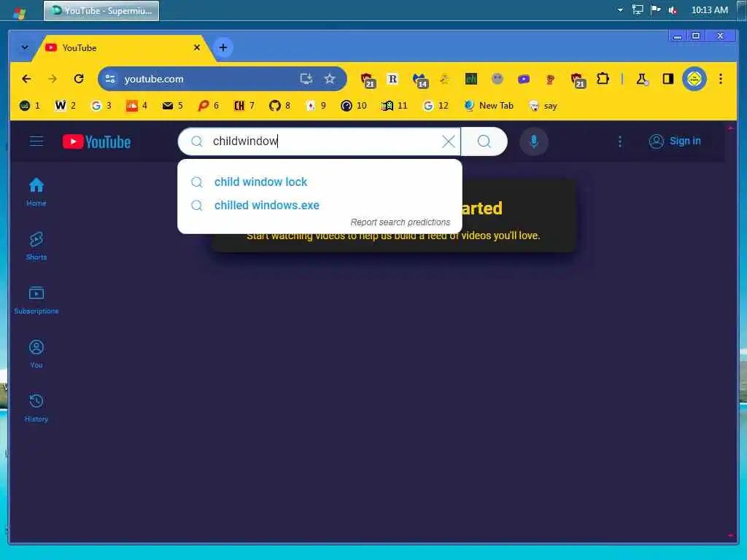Open the 10:13 AM clock
This screenshot has width=747, height=560.
click(x=709, y=10)
